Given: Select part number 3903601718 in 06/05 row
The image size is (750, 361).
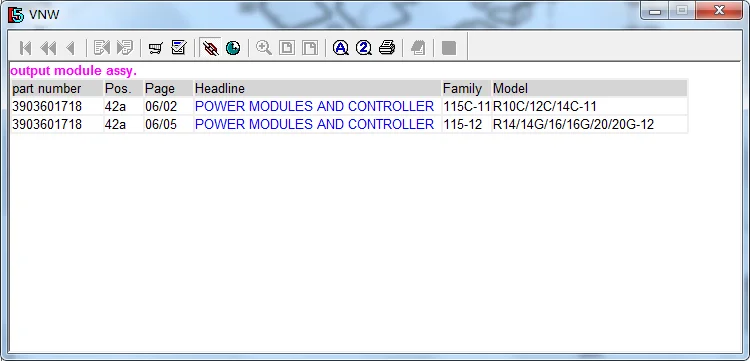Looking at the screenshot, I should point(47,124).
